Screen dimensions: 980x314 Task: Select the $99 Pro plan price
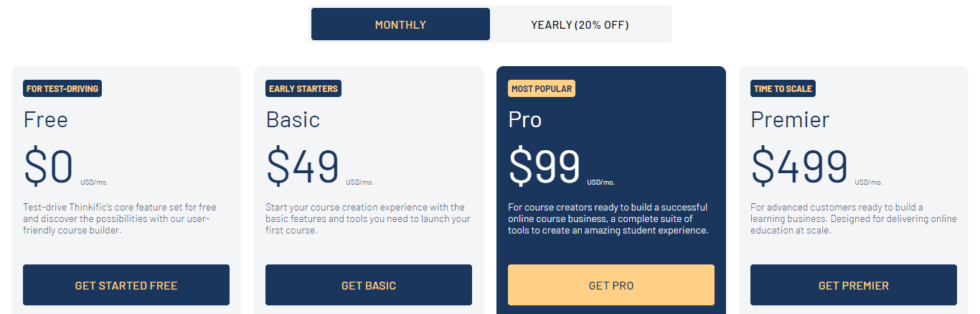point(545,167)
